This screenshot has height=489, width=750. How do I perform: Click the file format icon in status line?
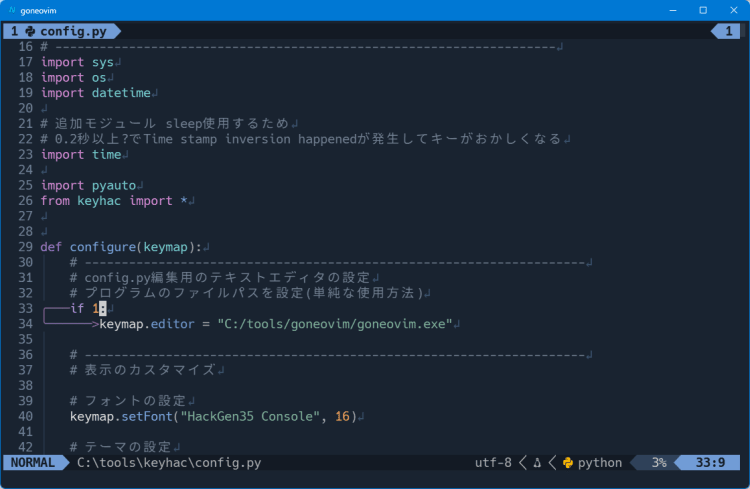(x=537, y=463)
